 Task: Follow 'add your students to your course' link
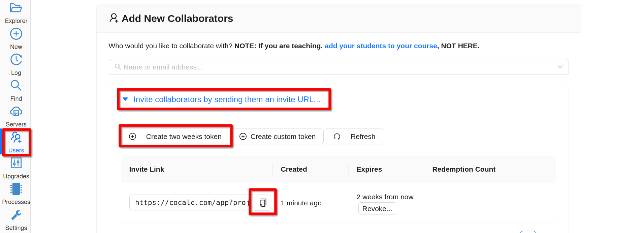pyautogui.click(x=381, y=46)
